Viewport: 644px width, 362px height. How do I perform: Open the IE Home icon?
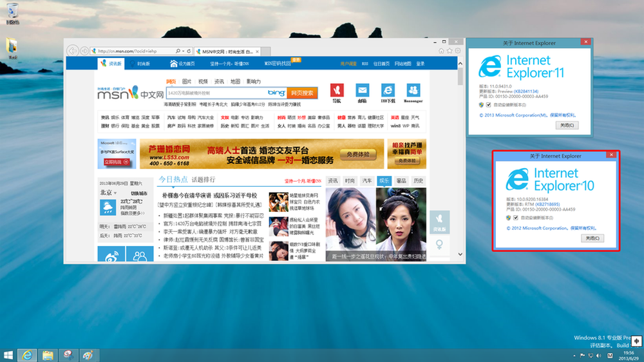(x=441, y=51)
